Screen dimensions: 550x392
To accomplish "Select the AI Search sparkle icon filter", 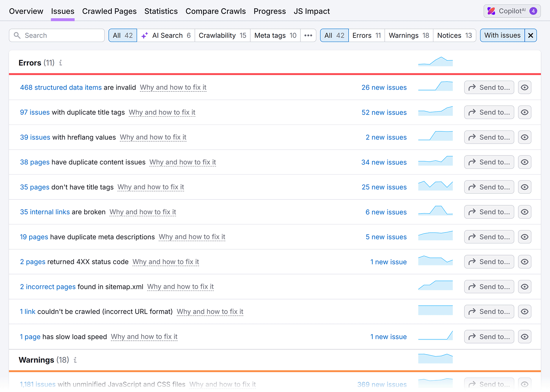I will (x=144, y=35).
